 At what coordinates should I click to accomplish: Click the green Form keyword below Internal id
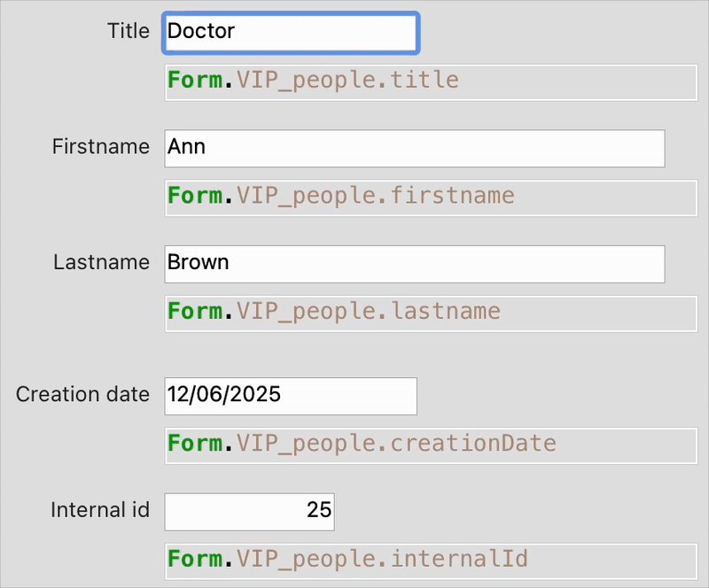[x=195, y=560]
